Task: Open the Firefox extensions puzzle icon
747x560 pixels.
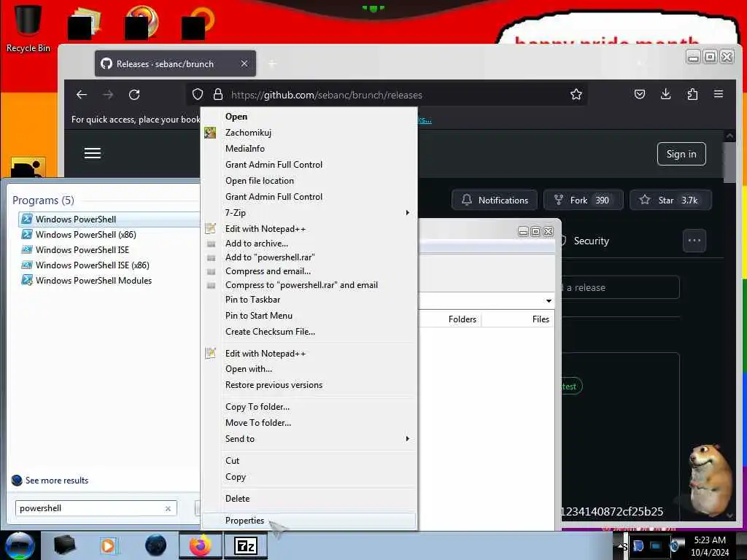Action: (692, 94)
